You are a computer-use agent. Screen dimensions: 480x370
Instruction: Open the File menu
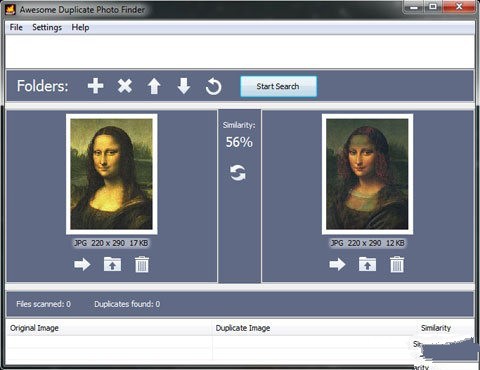[16, 27]
